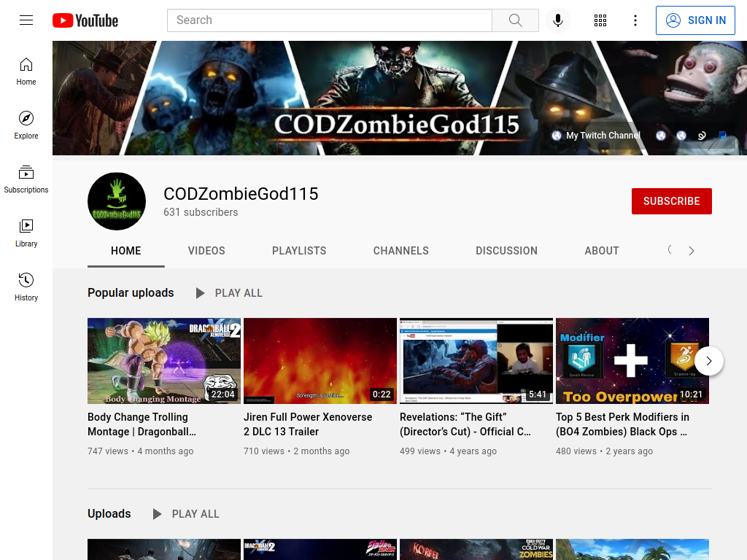Open Subscriptions in sidebar
Image resolution: width=747 pixels, height=560 pixels.
coord(26,179)
